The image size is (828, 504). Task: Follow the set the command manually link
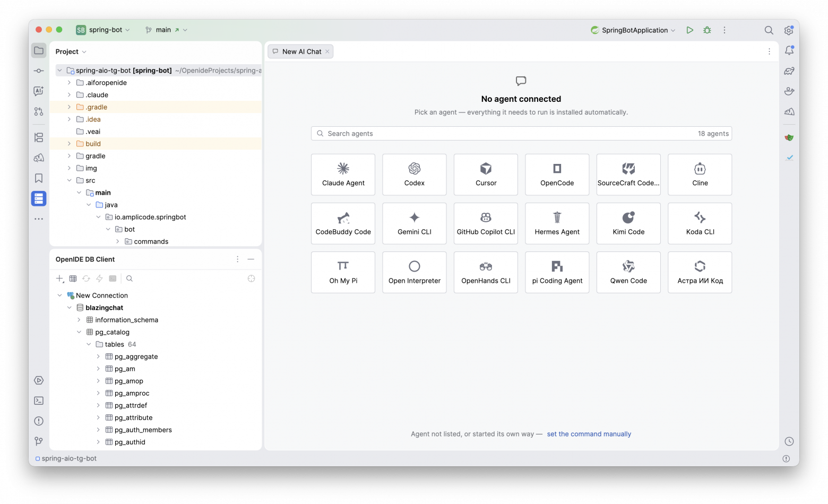click(589, 434)
